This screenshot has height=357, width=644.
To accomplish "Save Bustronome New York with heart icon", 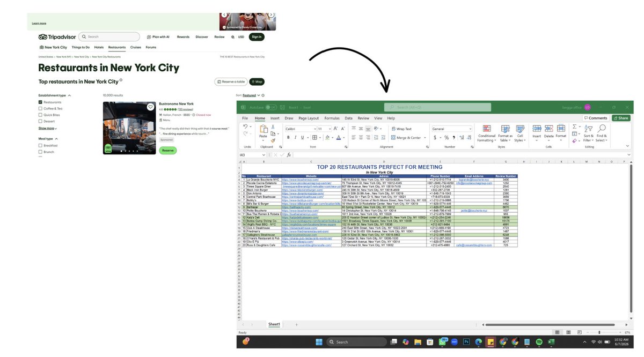I will pyautogui.click(x=151, y=107).
